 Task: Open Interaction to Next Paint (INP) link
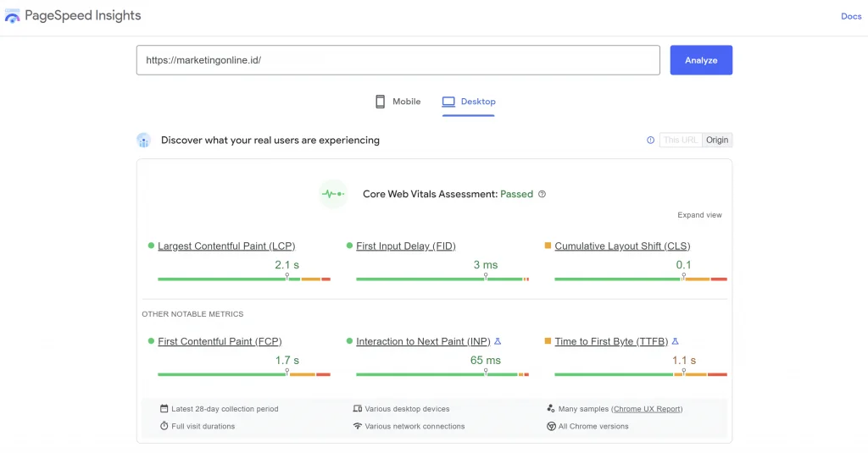423,341
